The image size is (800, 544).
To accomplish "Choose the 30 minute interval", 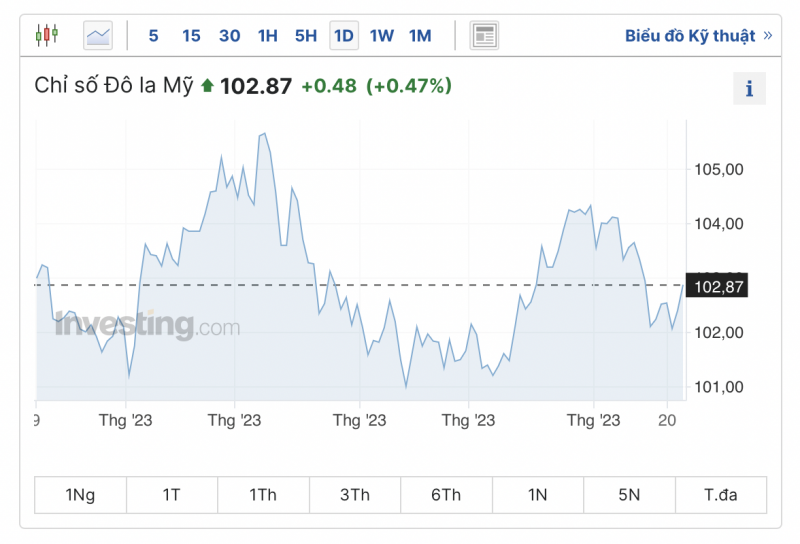I will 229,36.
